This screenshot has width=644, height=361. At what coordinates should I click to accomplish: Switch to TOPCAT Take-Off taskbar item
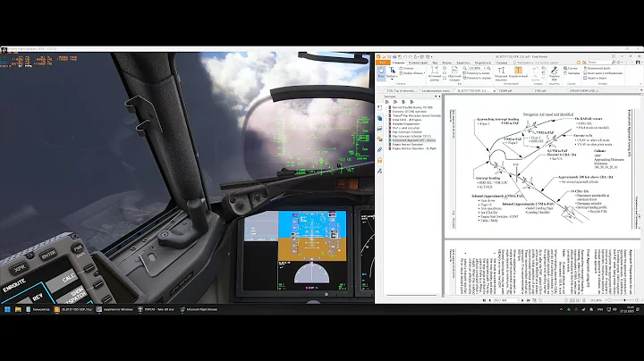coord(156,309)
